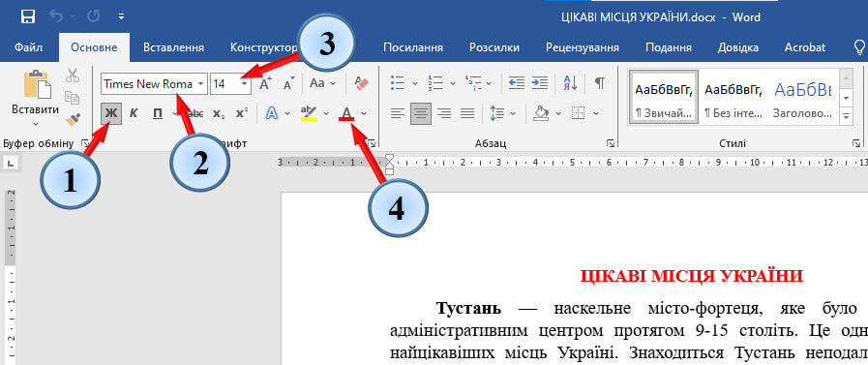Open the borders button in Абзац group
Viewport: 868px width, 365px height.
[578, 113]
